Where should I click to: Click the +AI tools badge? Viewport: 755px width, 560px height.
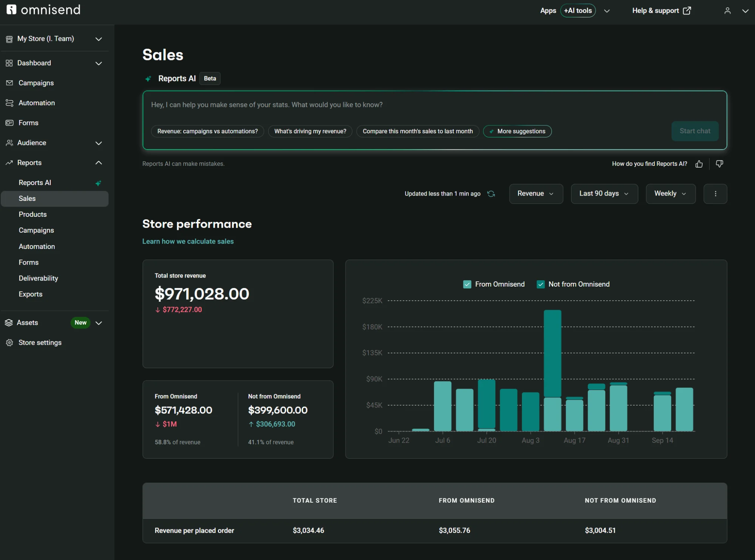click(578, 11)
